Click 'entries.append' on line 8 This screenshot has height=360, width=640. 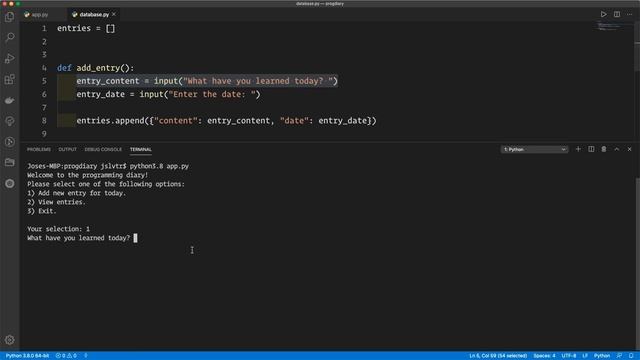tap(110, 121)
